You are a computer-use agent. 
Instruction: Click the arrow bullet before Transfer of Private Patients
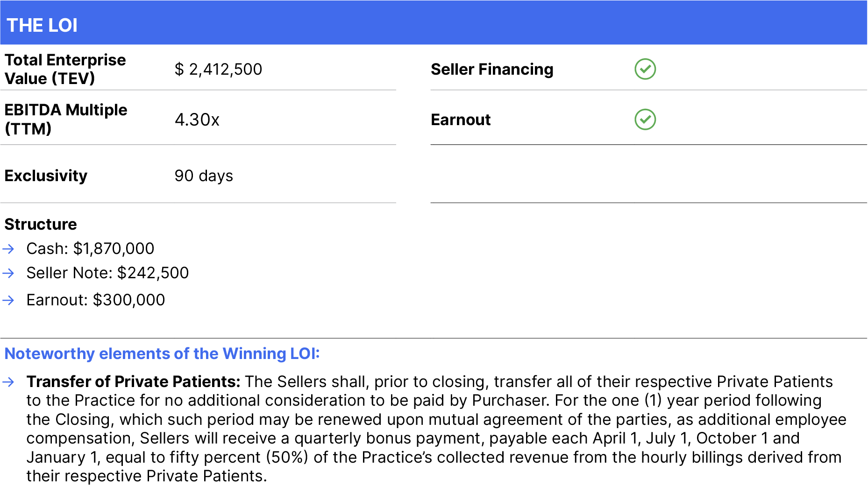pyautogui.click(x=8, y=382)
